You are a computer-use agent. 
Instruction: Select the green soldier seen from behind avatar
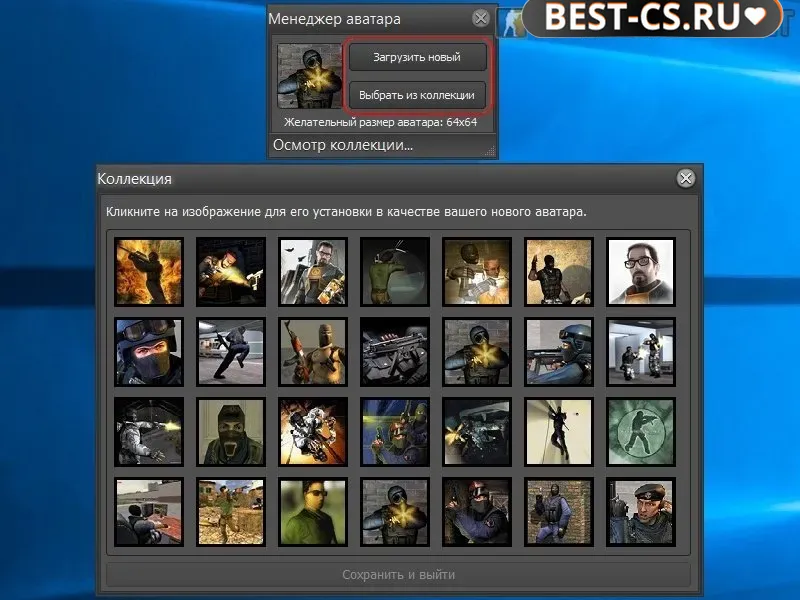pyautogui.click(x=395, y=271)
